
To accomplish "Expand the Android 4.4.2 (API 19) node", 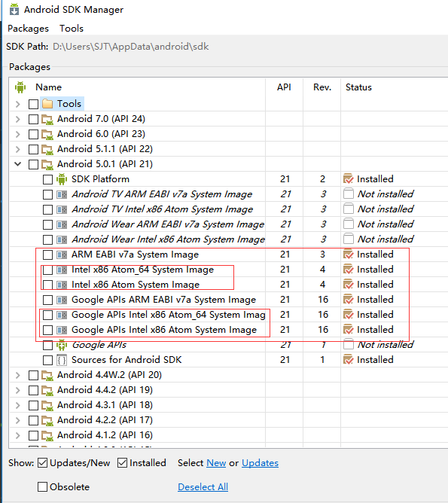I will (18, 390).
